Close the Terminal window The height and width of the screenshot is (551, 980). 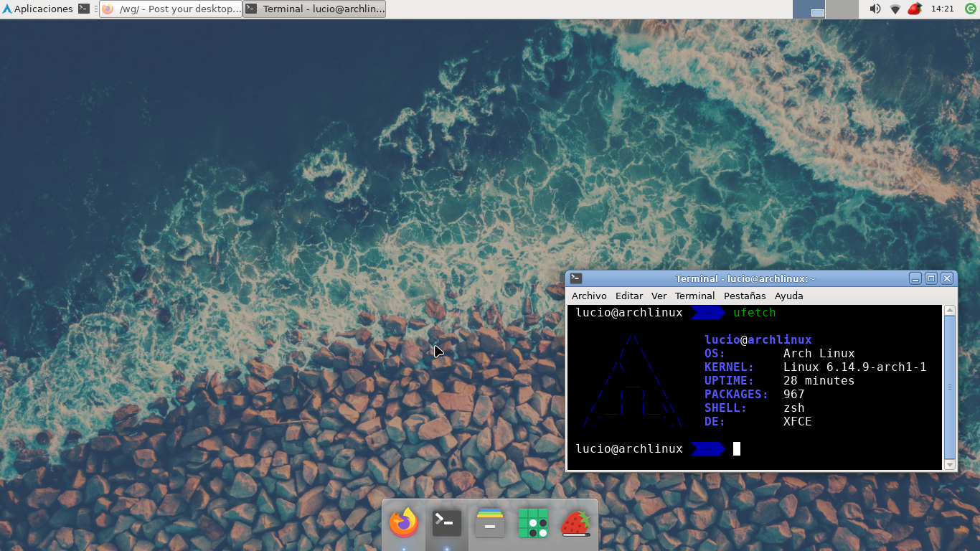pyautogui.click(x=947, y=278)
